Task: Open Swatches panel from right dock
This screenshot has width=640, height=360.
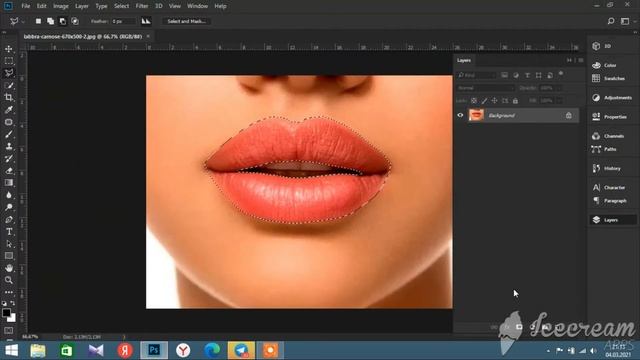Action: 608,78
